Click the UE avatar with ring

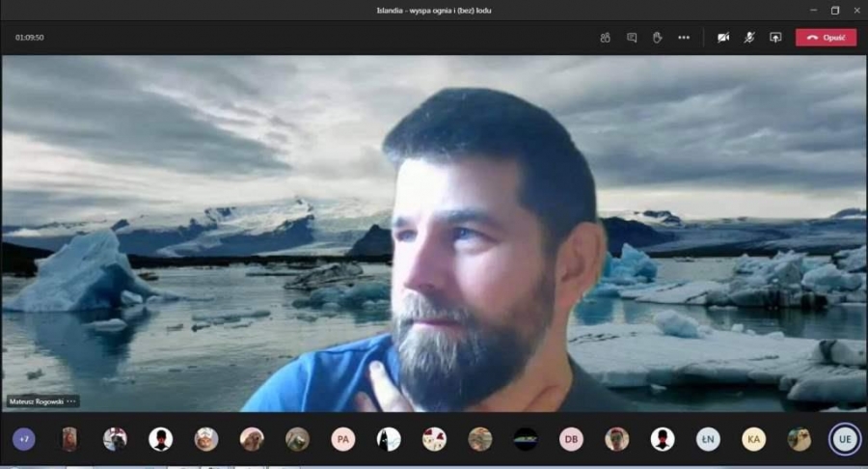click(x=845, y=439)
